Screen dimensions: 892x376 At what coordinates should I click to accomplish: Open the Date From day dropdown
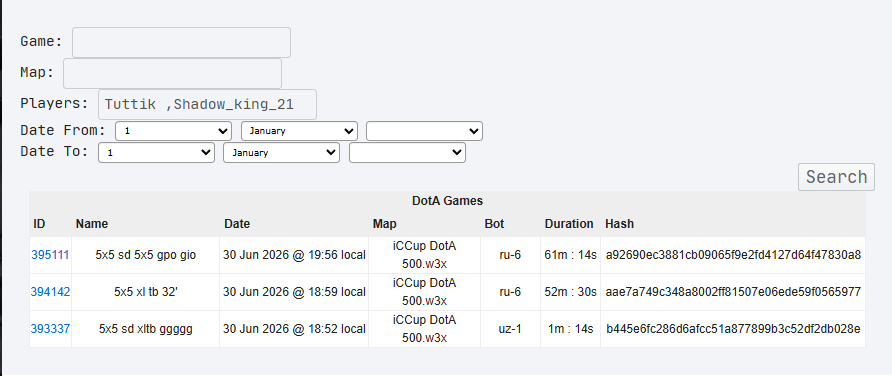pos(174,131)
